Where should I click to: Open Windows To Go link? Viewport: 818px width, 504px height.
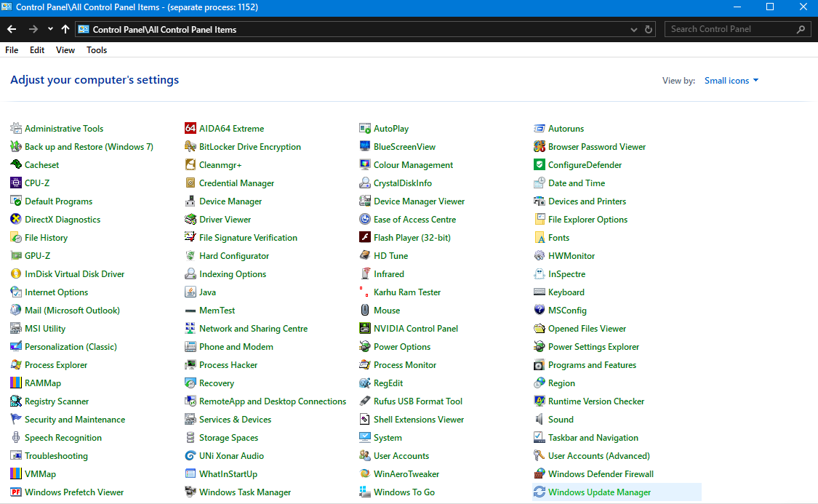coord(404,492)
